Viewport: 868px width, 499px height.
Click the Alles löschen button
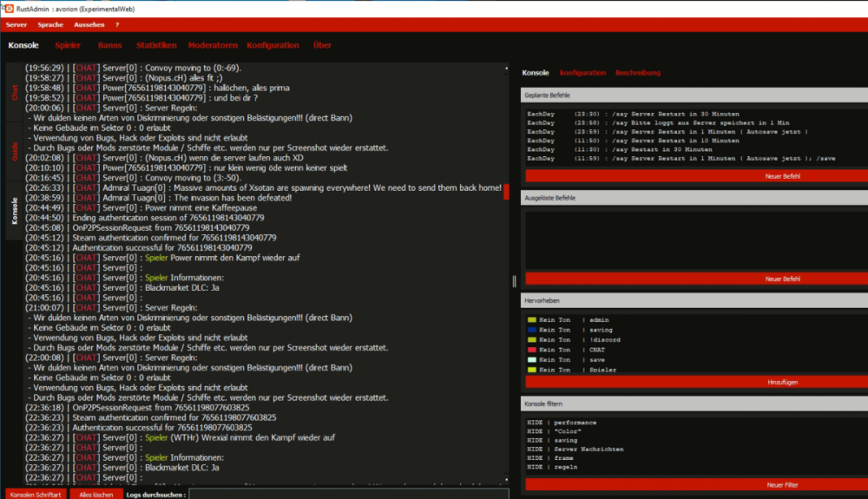(x=95, y=495)
